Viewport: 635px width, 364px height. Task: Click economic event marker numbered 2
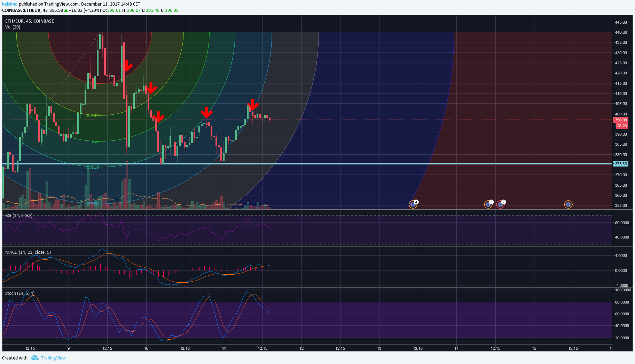pos(500,204)
